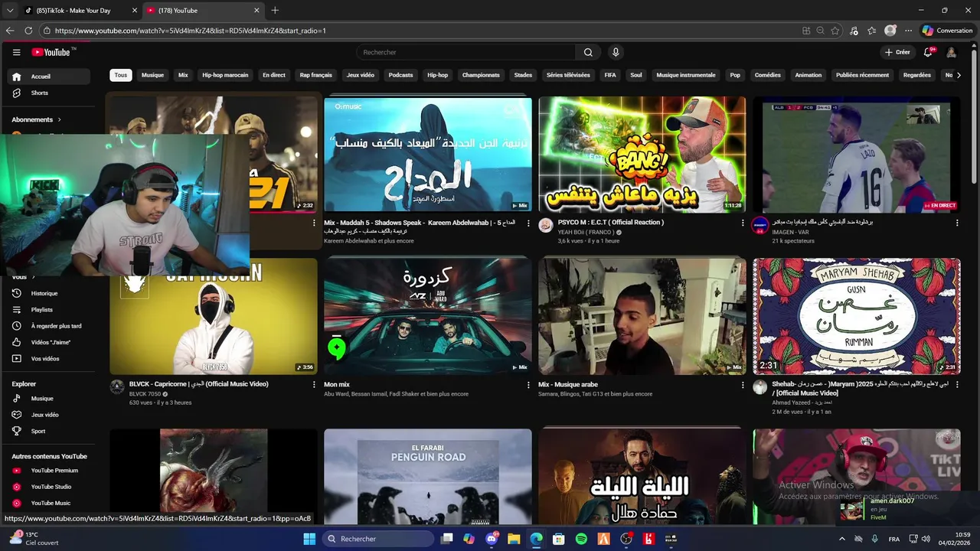The image size is (980, 551).
Task: Open PSYCO M : E.C.T thumbnail
Action: click(642, 155)
